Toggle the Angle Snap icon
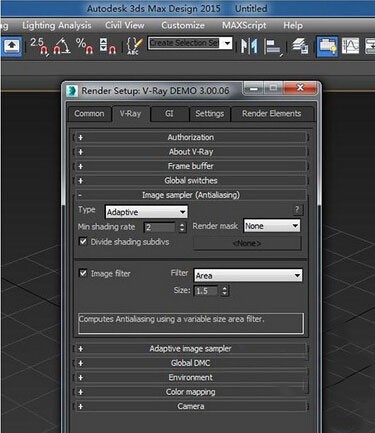 point(62,46)
